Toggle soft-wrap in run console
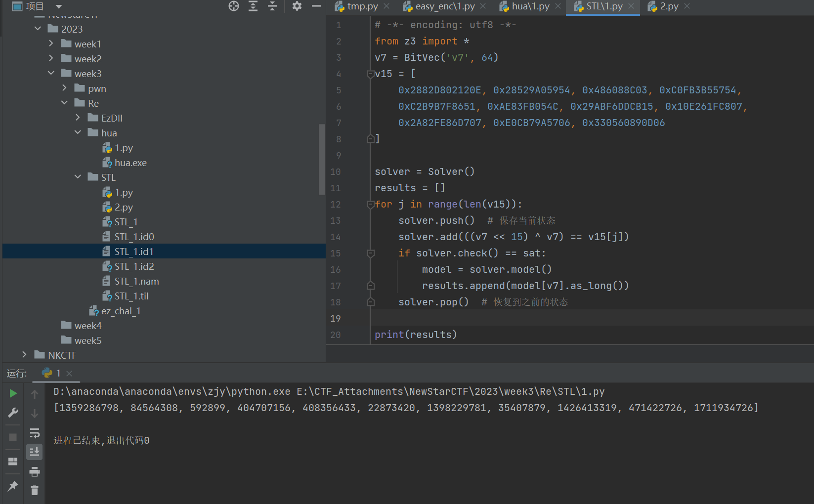The image size is (814, 504). 34,433
